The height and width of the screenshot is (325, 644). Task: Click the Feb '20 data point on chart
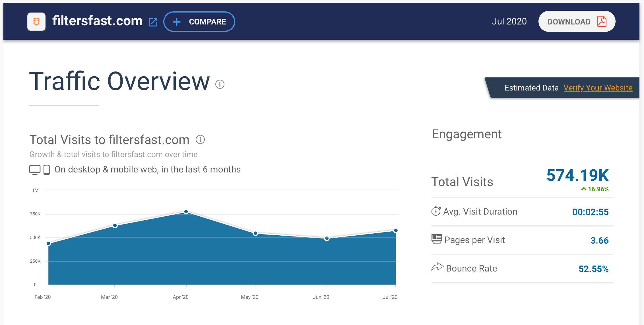(48, 243)
